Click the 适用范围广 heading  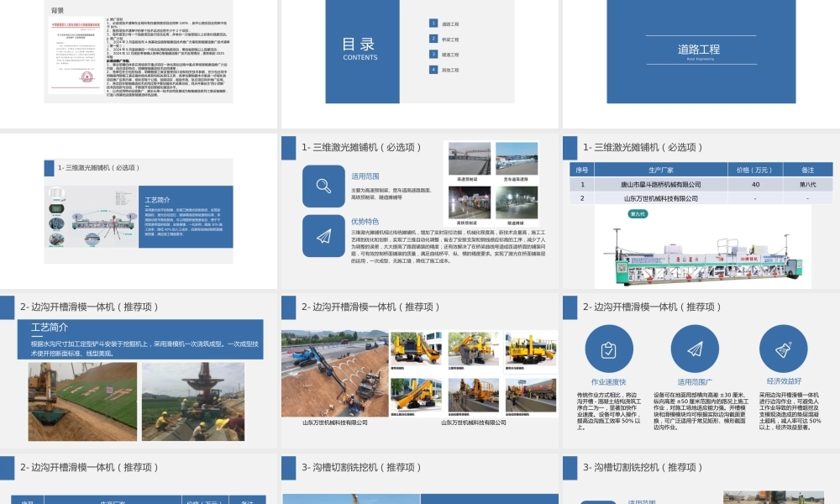(x=695, y=382)
